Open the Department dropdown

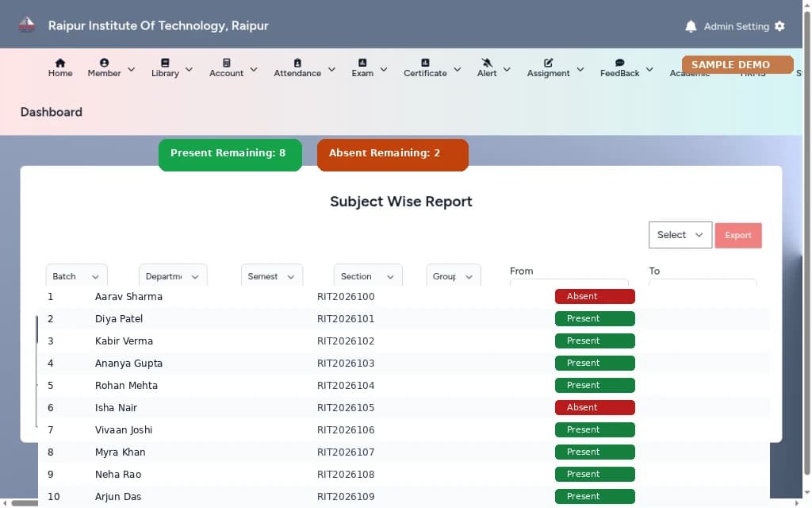pyautogui.click(x=173, y=275)
